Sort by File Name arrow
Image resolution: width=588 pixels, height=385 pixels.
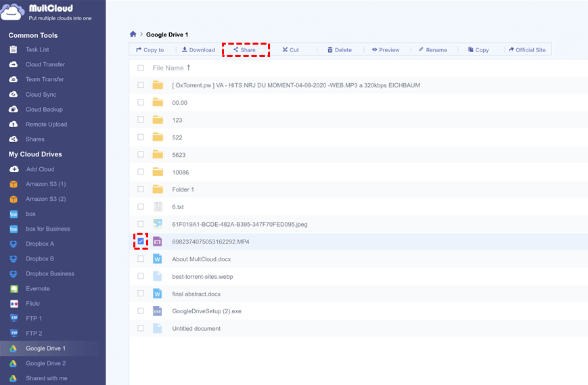[x=189, y=68]
